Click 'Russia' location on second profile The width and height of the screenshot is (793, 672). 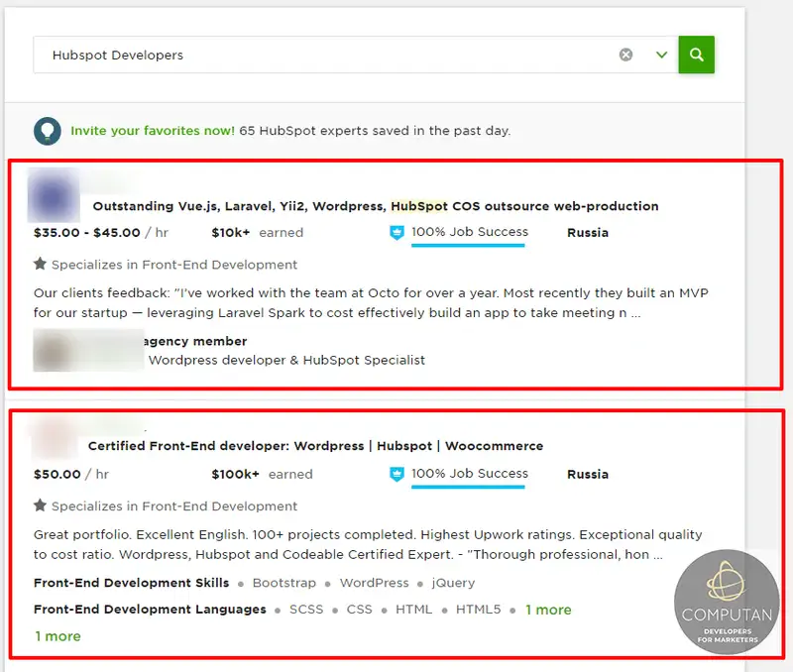click(x=588, y=475)
